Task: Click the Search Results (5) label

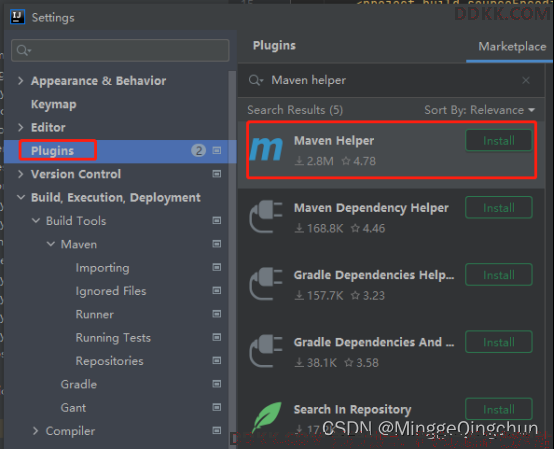Action: coord(295,110)
